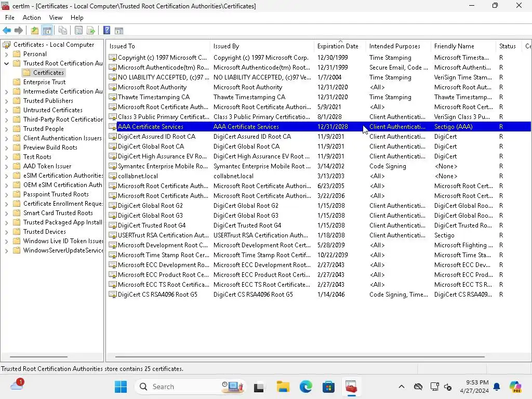Image resolution: width=532 pixels, height=399 pixels.
Task: Click certificate icon of DigiCert CS RSA4096 Root G5
Action: [113, 295]
